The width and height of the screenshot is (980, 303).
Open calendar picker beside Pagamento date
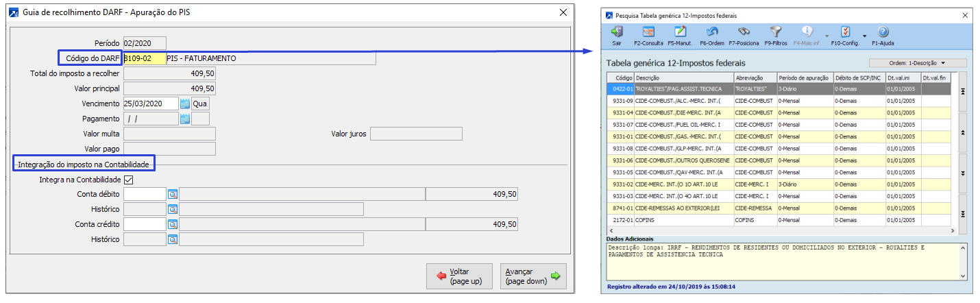[184, 119]
